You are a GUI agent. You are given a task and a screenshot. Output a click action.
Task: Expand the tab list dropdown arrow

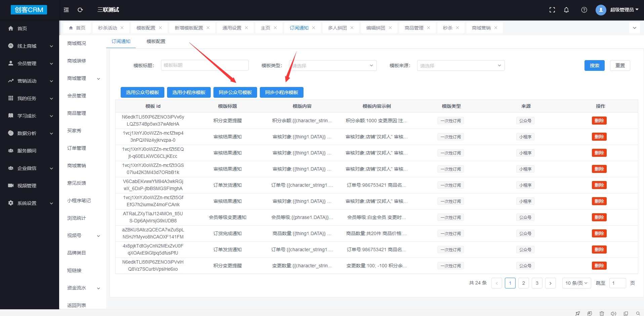[x=635, y=28]
